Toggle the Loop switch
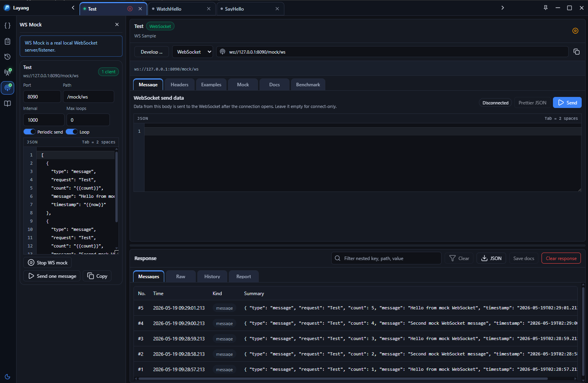 (72, 132)
